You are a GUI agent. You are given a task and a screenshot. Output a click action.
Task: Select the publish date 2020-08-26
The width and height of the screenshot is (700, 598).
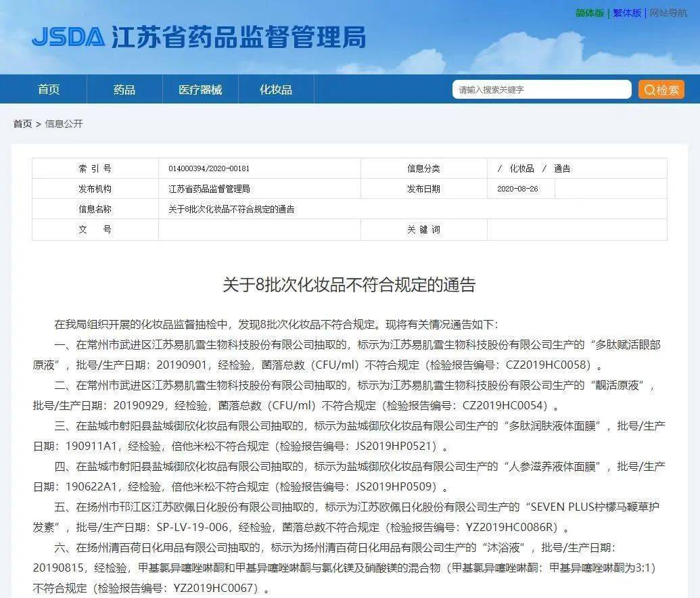click(517, 189)
